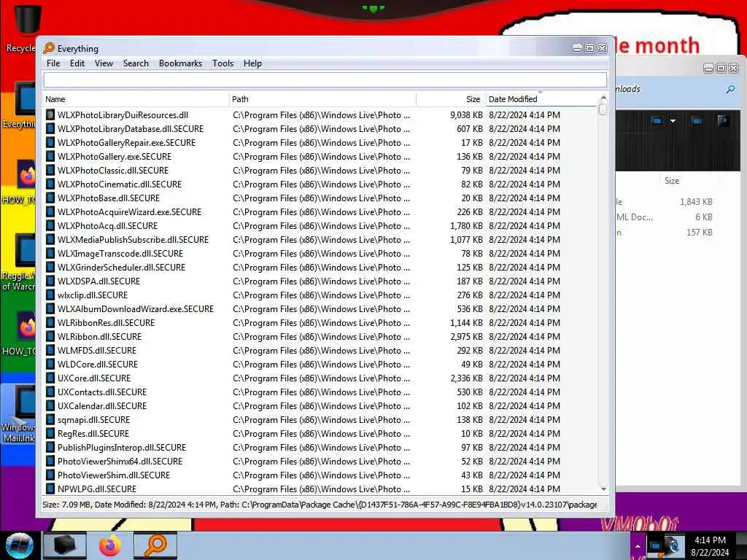Select file icon of WLXGrinderScheduler.dll.SECURE

(x=50, y=267)
